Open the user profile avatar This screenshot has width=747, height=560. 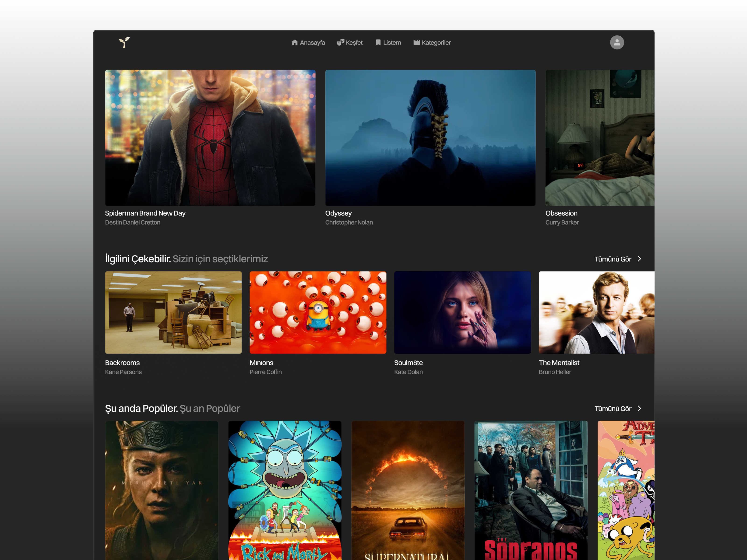[x=617, y=42]
